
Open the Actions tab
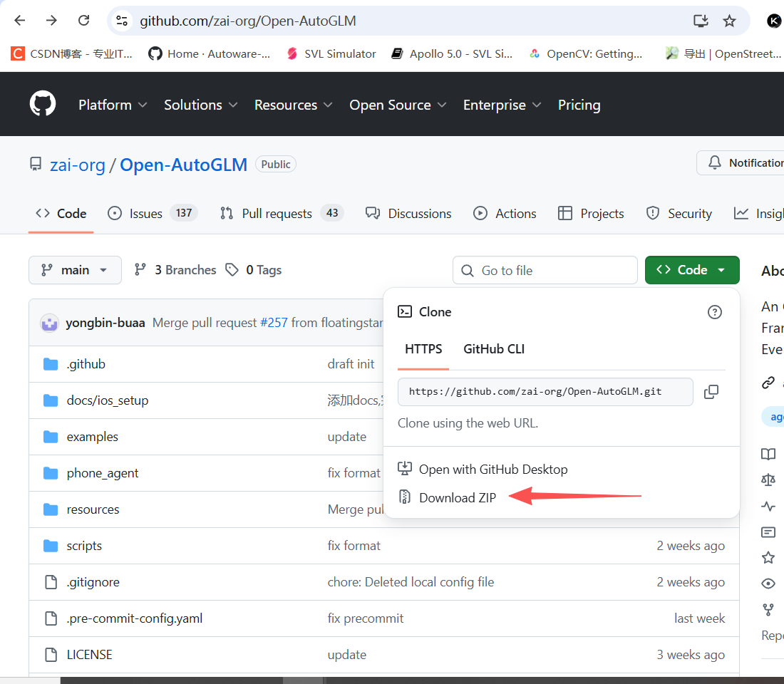click(505, 214)
